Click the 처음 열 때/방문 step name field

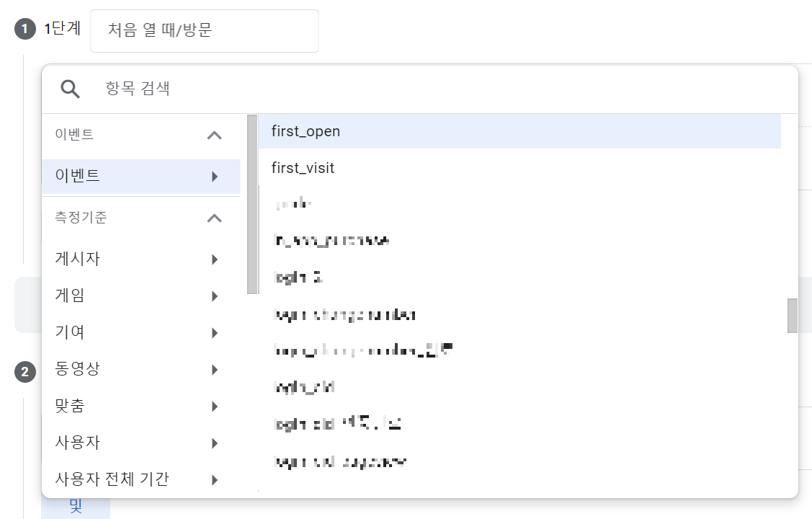pyautogui.click(x=204, y=30)
